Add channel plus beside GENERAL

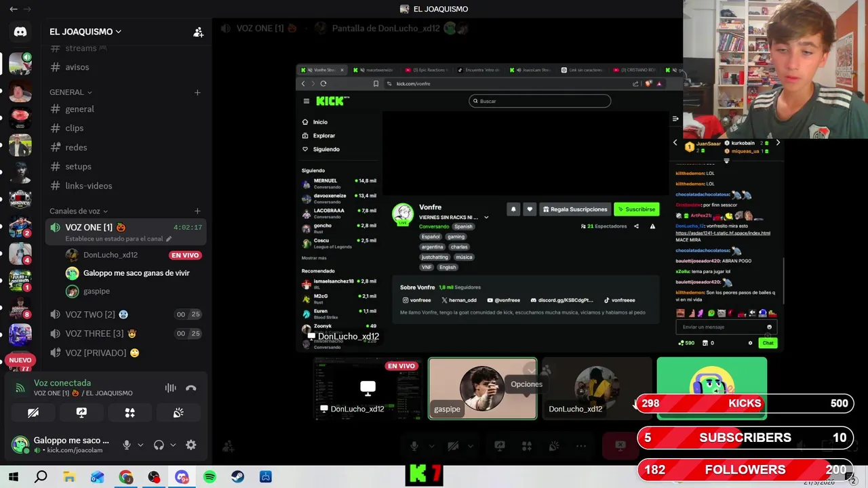(x=197, y=92)
